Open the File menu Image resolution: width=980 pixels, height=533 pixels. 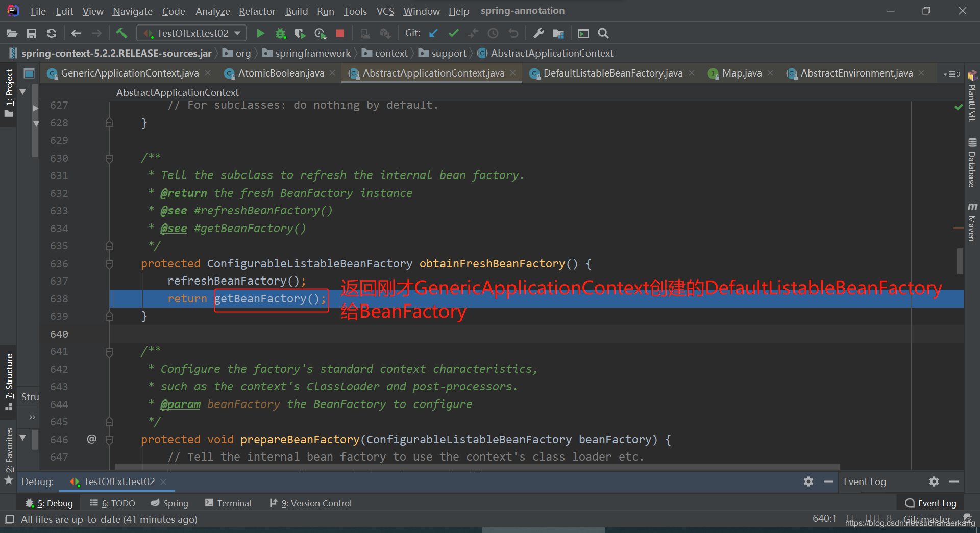click(x=38, y=11)
